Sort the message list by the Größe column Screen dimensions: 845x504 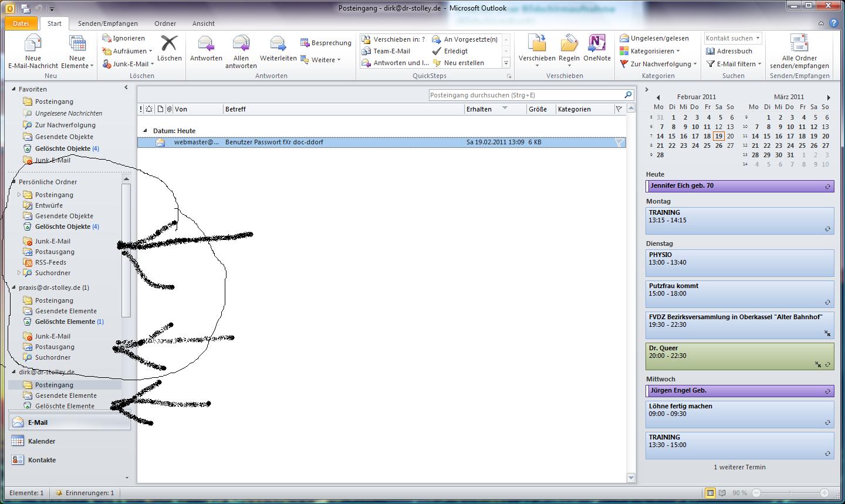click(541, 109)
